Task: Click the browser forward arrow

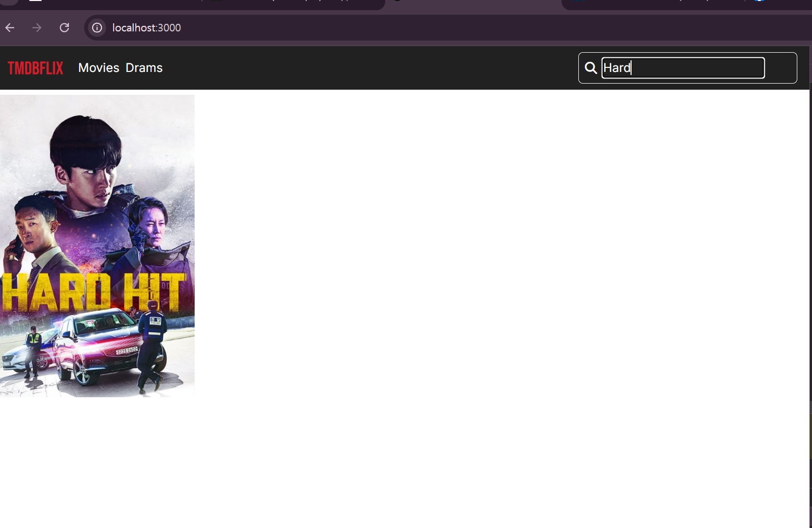Action: pyautogui.click(x=37, y=27)
